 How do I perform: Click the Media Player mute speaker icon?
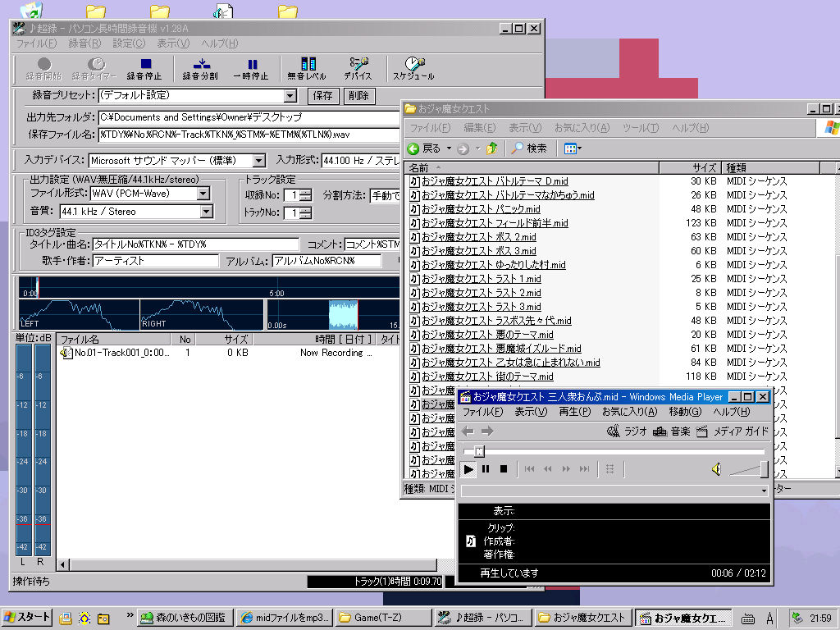pos(717,470)
